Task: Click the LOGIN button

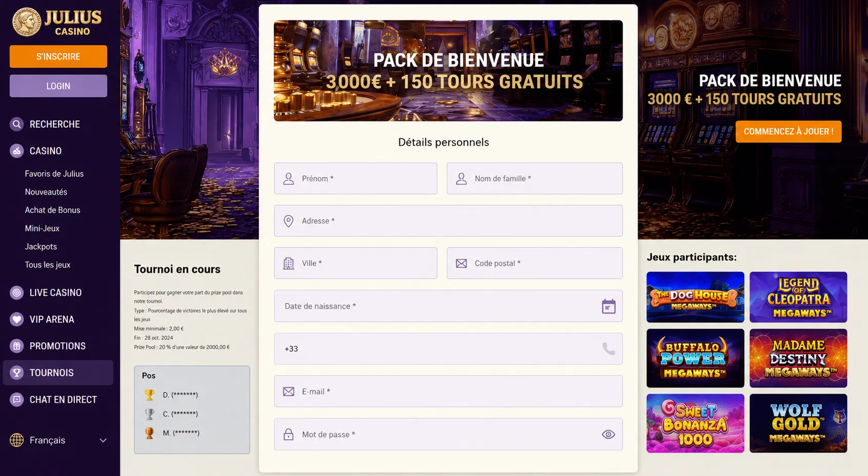Action: click(x=58, y=86)
